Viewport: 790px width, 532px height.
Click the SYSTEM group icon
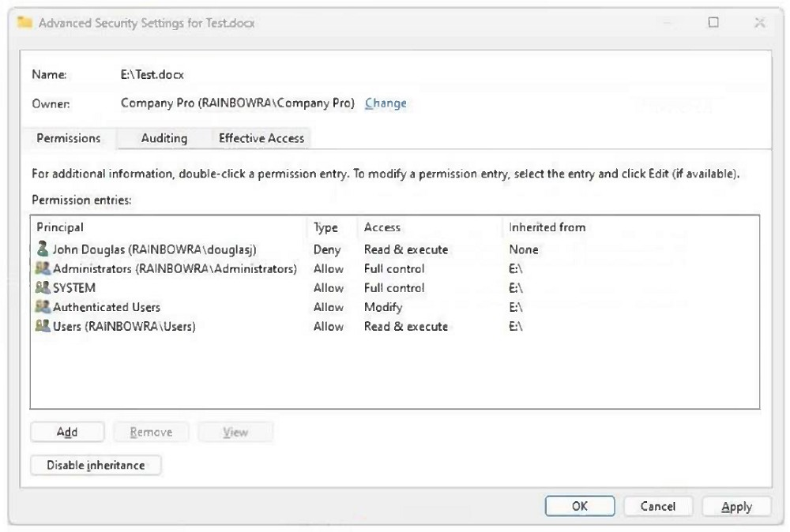pos(43,288)
